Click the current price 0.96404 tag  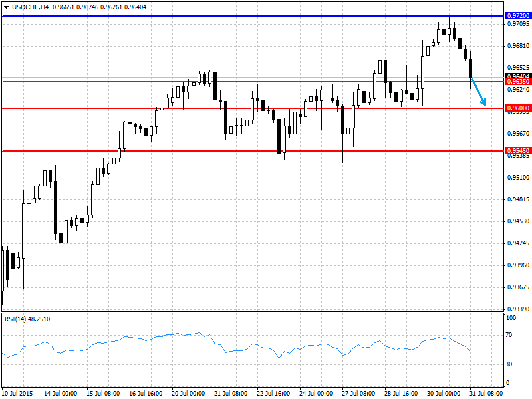click(518, 76)
